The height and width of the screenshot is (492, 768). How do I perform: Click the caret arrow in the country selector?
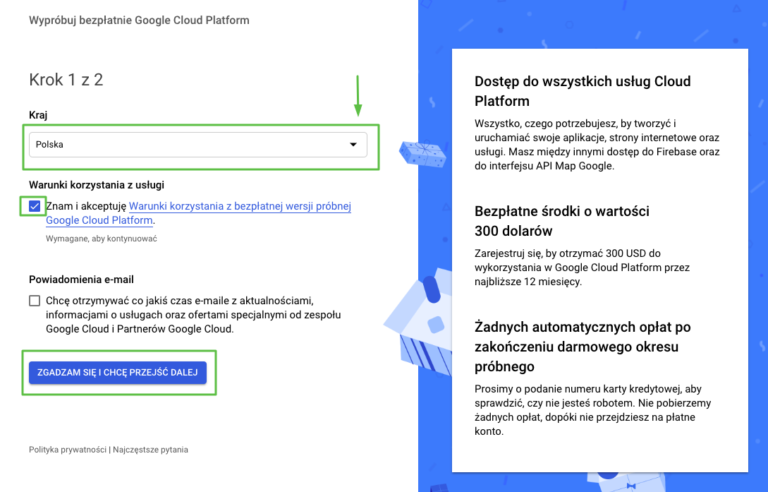pos(353,145)
